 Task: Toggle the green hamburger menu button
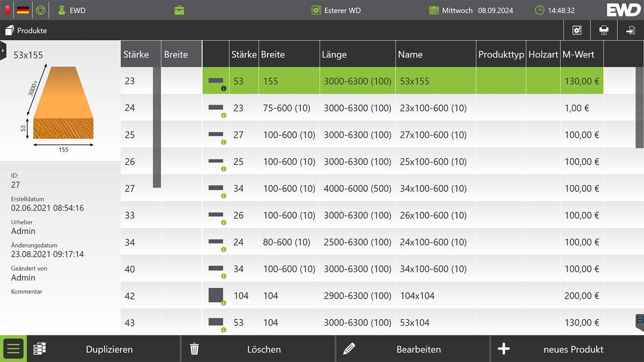(x=13, y=349)
